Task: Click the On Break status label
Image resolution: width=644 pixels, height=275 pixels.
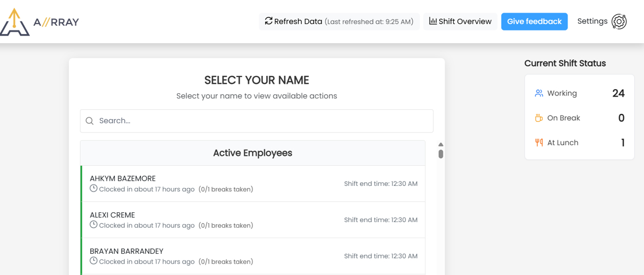Action: point(563,118)
